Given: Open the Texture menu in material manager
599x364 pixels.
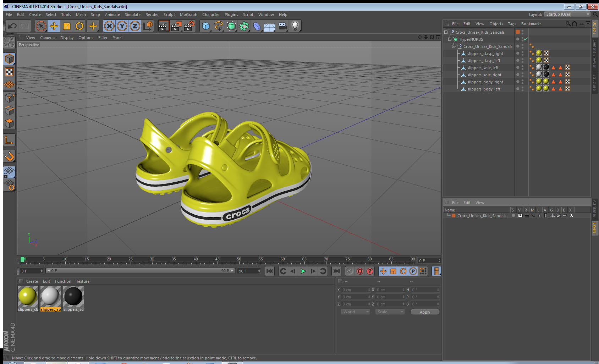Looking at the screenshot, I should 83,281.
